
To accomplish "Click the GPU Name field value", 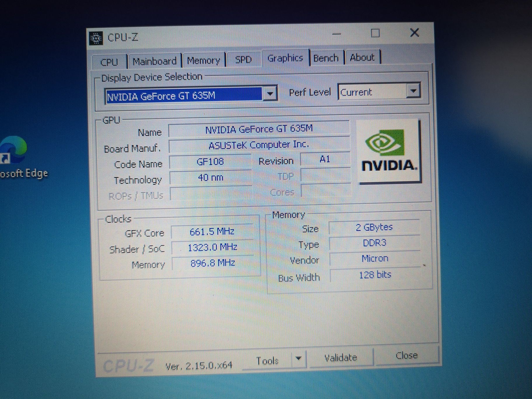I will pyautogui.click(x=259, y=129).
